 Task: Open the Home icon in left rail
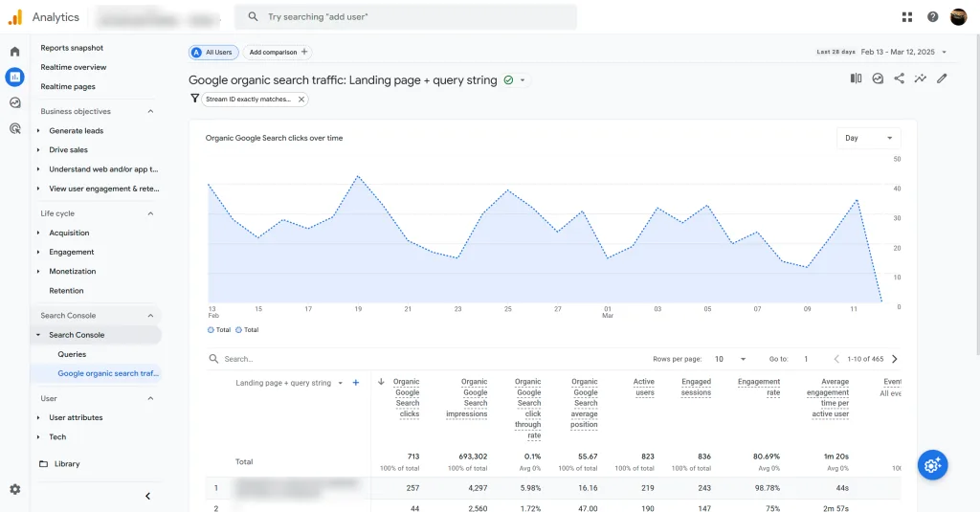[x=15, y=52]
